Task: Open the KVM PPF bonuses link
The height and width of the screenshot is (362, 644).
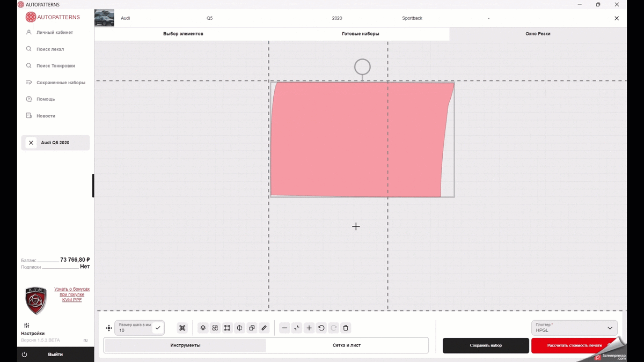Action: tap(72, 294)
